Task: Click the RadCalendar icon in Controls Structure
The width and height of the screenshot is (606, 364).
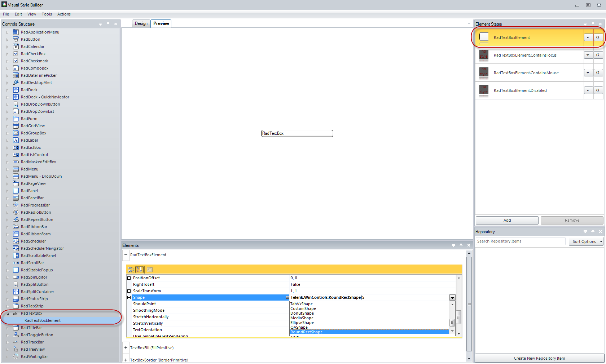Action: point(16,46)
